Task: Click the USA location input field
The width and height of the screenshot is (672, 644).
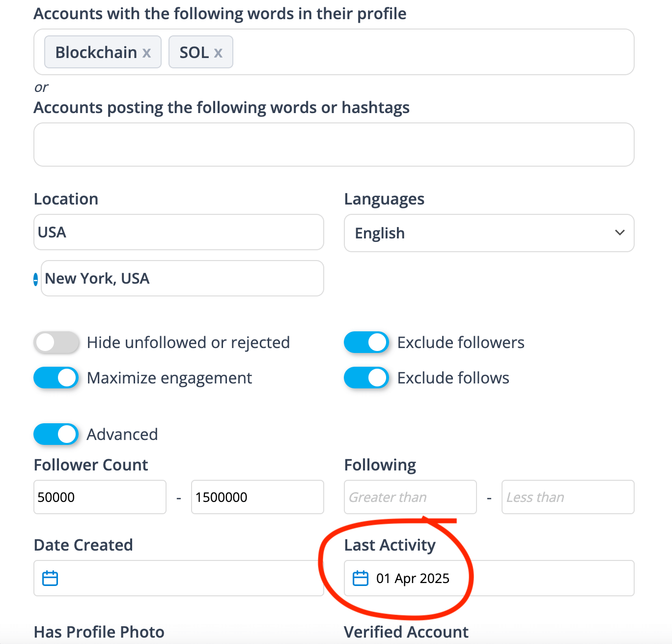Action: tap(179, 232)
